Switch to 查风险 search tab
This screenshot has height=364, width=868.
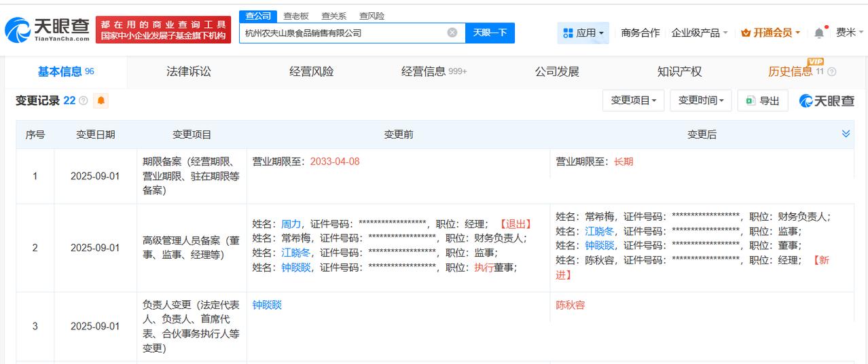[x=372, y=16]
